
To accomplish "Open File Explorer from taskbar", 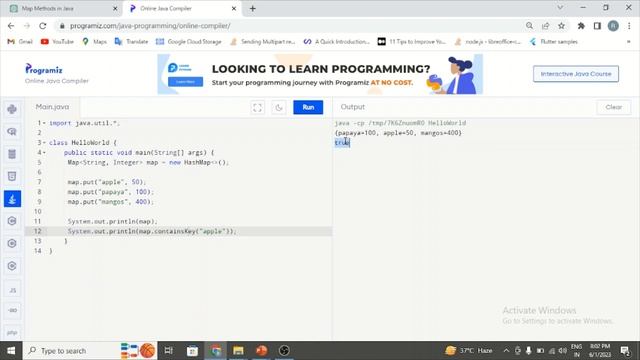I will pyautogui.click(x=238, y=351).
